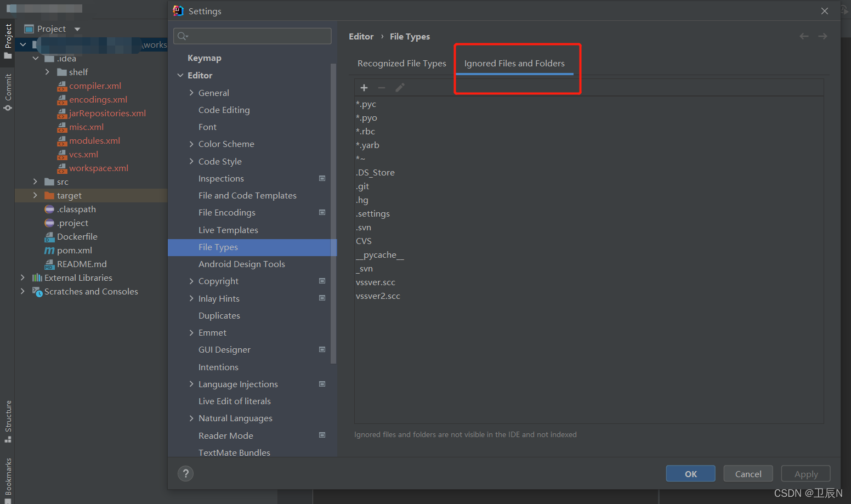
Task: Click the Apply button
Action: click(806, 474)
